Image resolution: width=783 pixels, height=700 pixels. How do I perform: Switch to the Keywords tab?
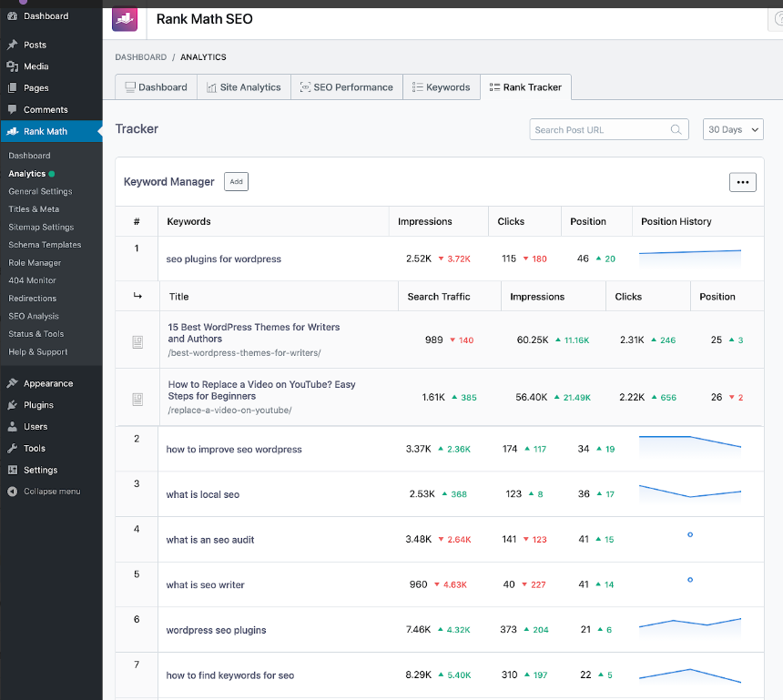(442, 87)
